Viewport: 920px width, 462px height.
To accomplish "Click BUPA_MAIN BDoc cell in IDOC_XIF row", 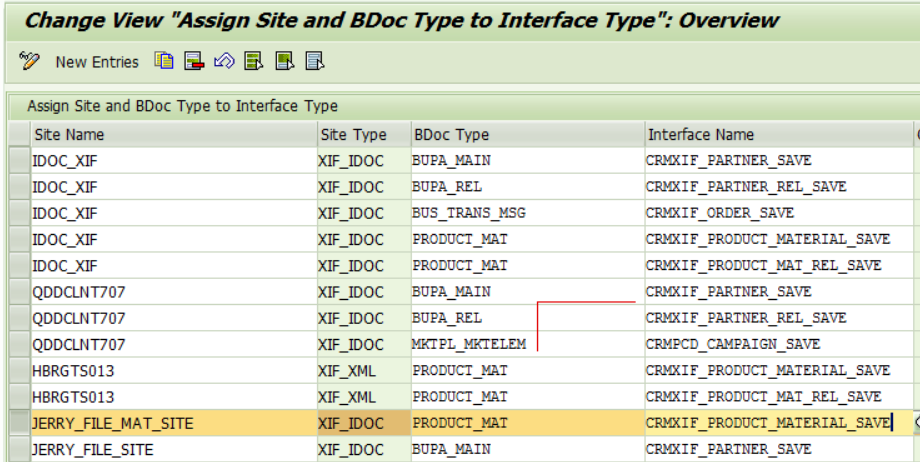I will [x=528, y=160].
